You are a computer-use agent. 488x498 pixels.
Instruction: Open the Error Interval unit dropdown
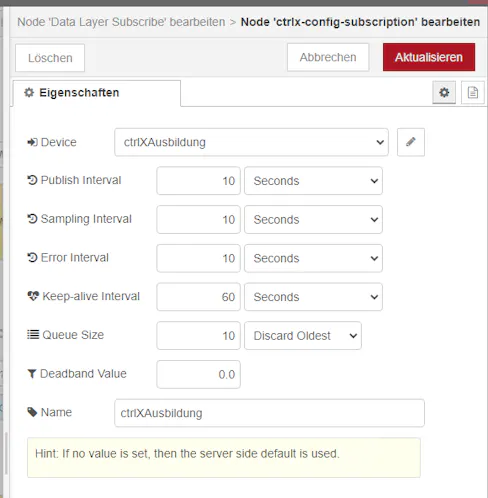tap(313, 258)
